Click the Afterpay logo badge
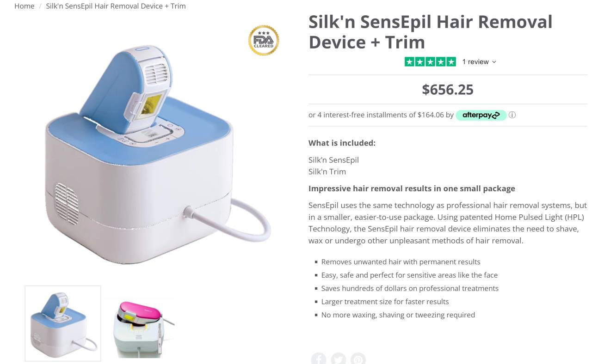Image resolution: width=592 pixels, height=364 pixels. coord(481,115)
